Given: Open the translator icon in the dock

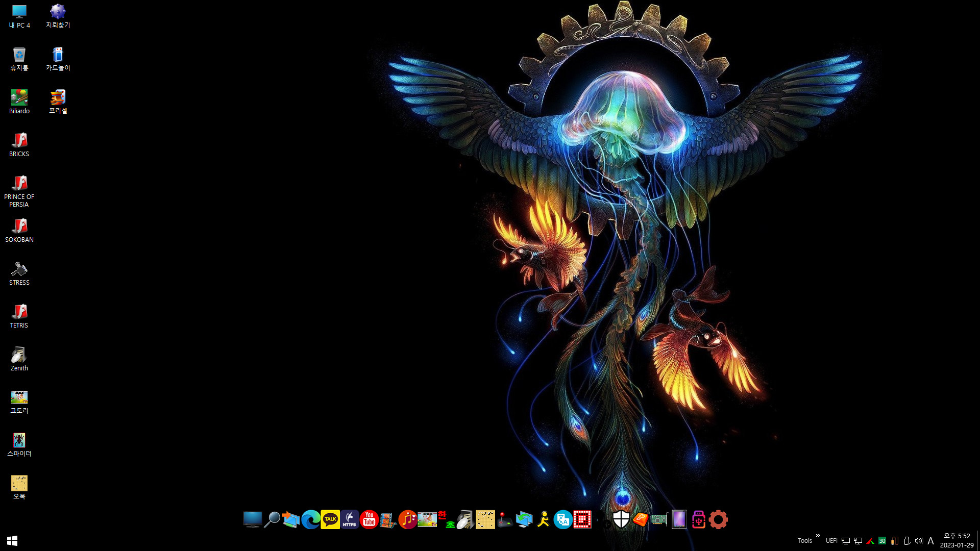Looking at the screenshot, I should click(562, 519).
